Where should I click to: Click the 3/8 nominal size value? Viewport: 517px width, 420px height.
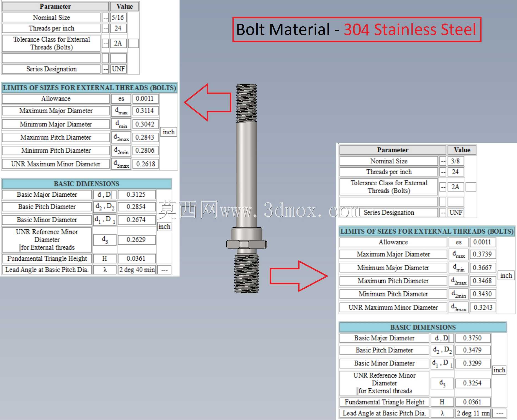tap(456, 161)
